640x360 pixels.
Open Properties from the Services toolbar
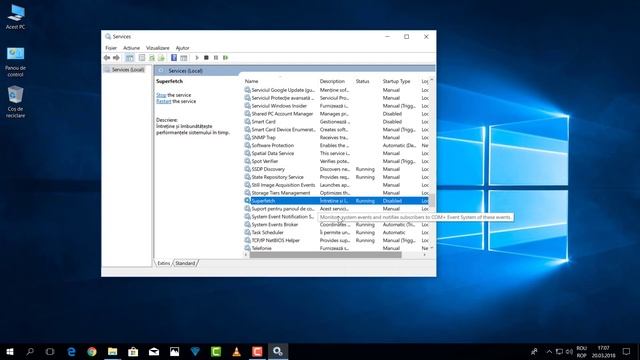pyautogui.click(x=142, y=58)
